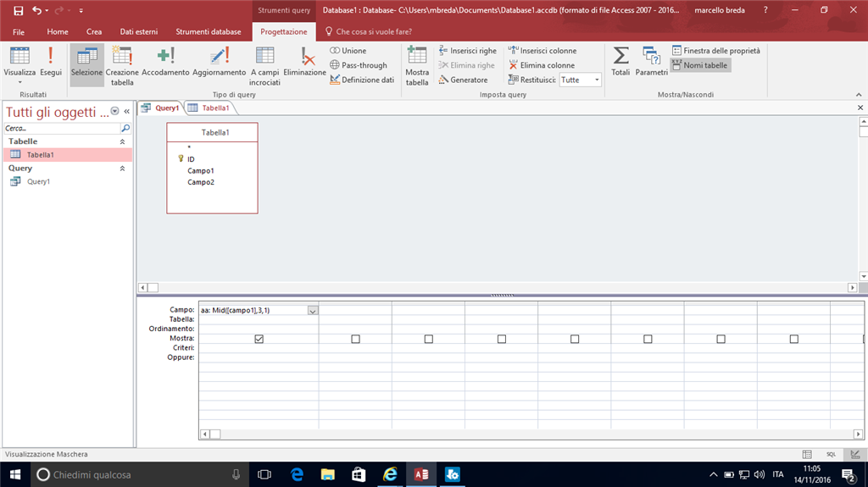Image resolution: width=868 pixels, height=487 pixels.
Task: Open the Undo history dropdown arrow
Action: pos(47,10)
